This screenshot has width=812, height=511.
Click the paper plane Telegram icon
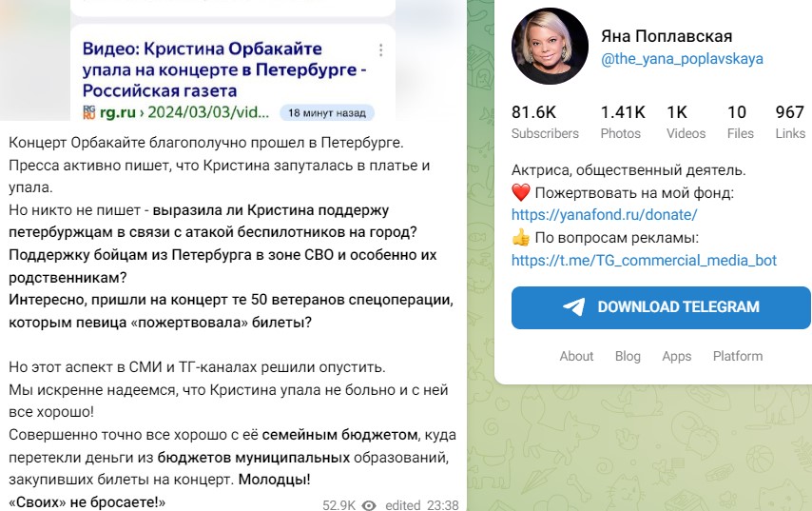[573, 306]
